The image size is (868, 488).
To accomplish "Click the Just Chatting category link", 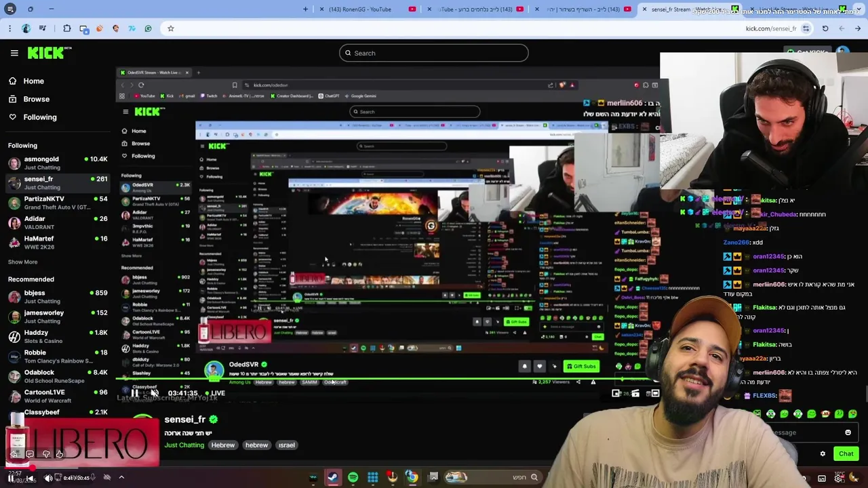I will [184, 445].
